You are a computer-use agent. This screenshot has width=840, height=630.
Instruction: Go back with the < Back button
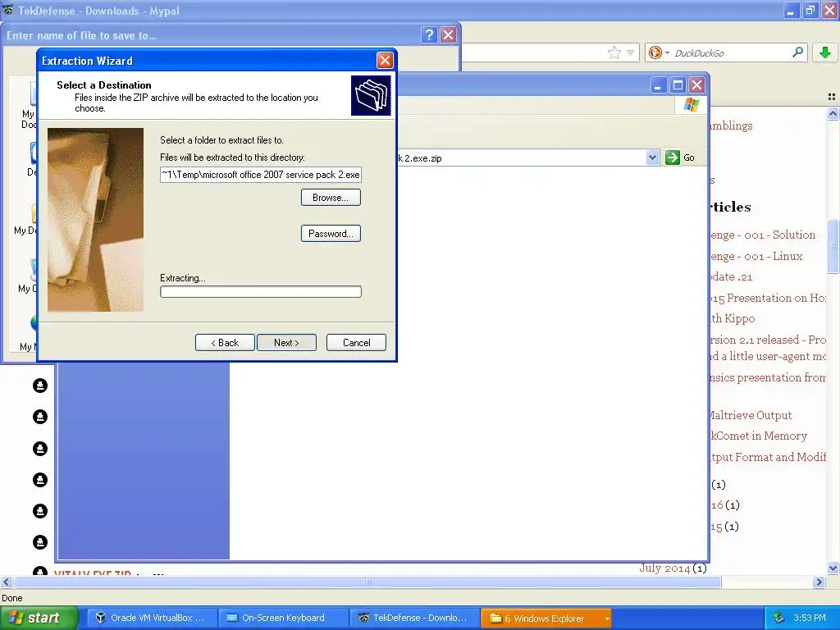point(225,343)
